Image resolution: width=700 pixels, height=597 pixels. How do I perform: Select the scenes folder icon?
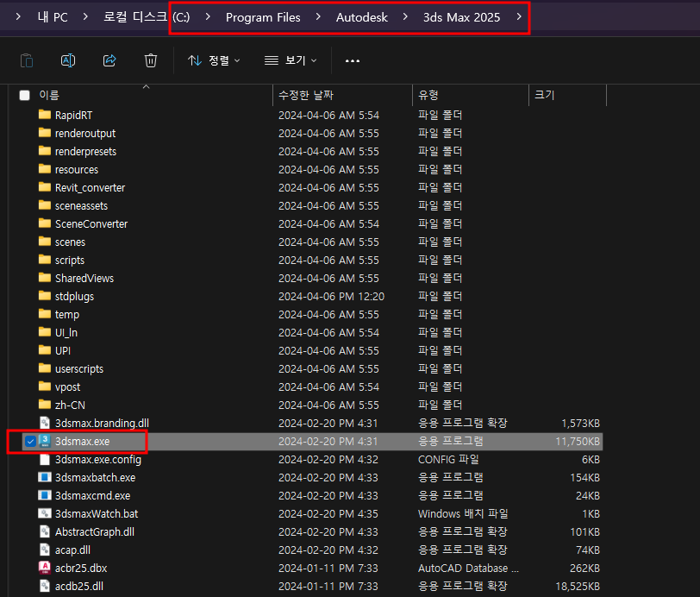point(45,242)
